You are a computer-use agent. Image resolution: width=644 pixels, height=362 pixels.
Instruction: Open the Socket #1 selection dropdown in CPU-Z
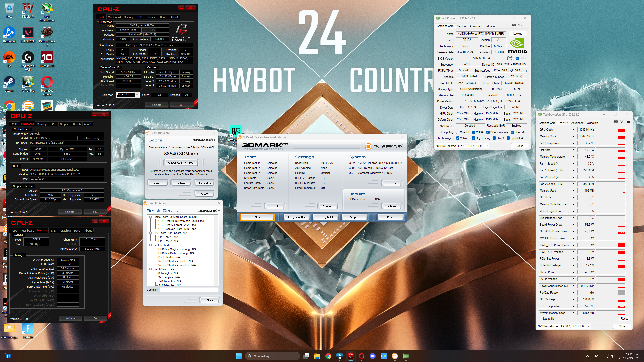(x=128, y=95)
